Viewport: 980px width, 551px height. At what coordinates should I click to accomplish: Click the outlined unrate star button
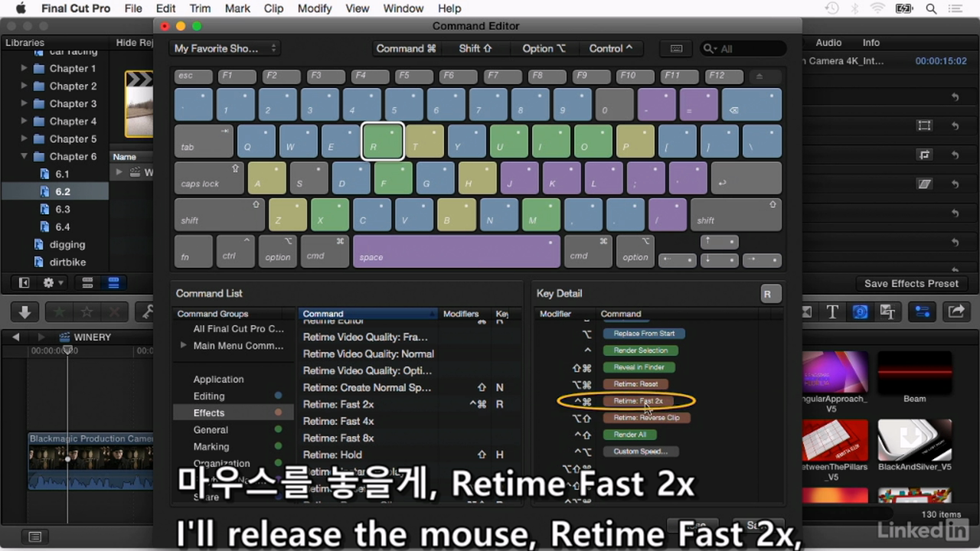[x=87, y=312]
